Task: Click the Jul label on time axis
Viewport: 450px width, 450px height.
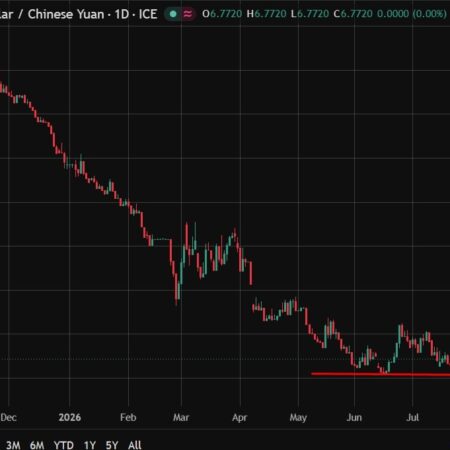Action: point(412,417)
